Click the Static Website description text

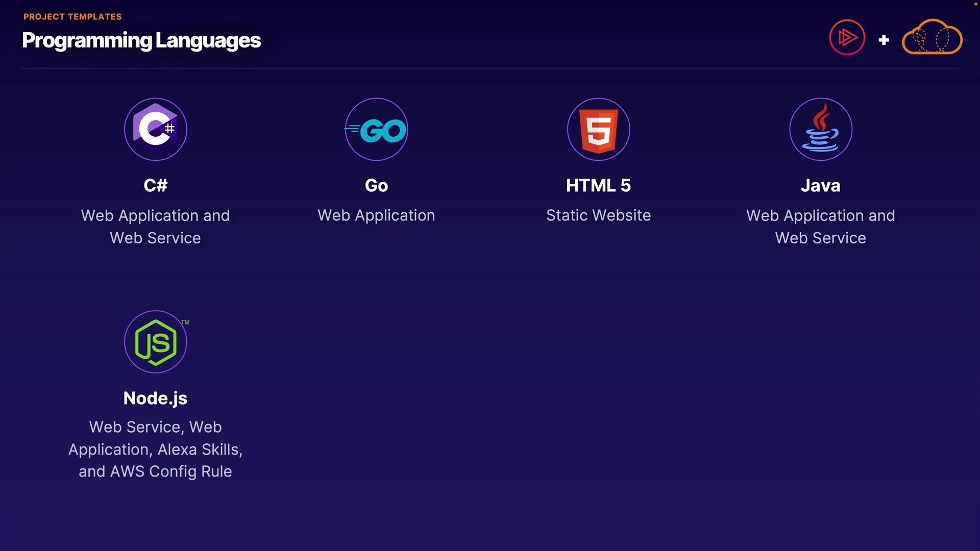click(x=598, y=215)
